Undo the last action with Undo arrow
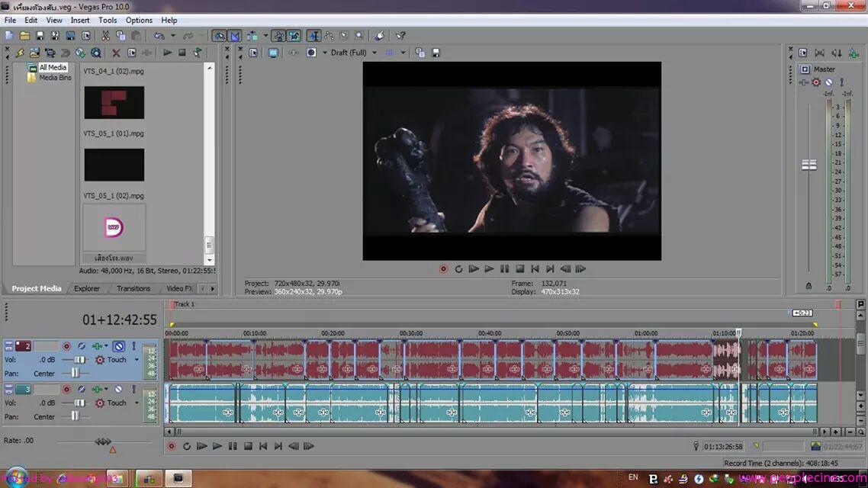This screenshot has height=488, width=868. (159, 36)
